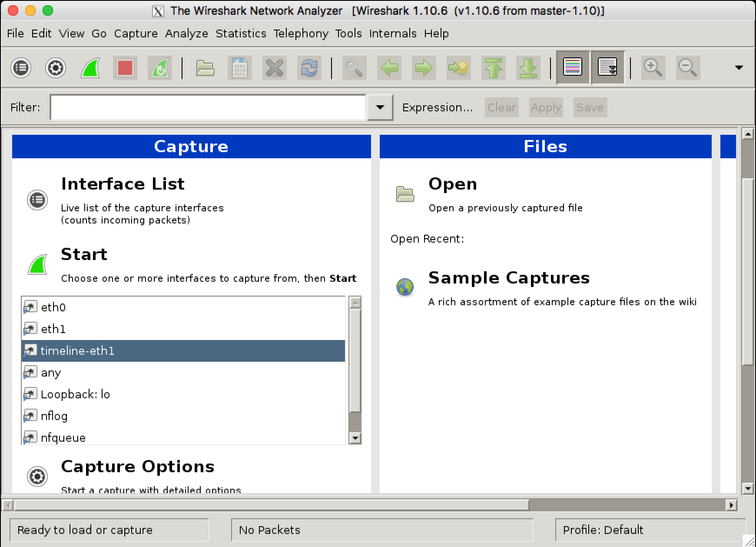Open the Go menu
The width and height of the screenshot is (756, 547).
99,33
